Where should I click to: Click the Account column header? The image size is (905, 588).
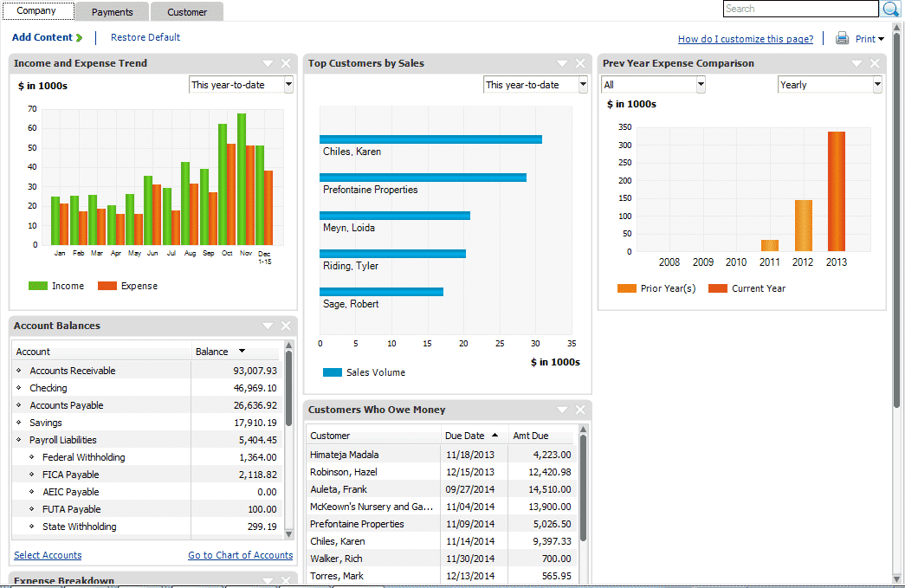coord(102,352)
